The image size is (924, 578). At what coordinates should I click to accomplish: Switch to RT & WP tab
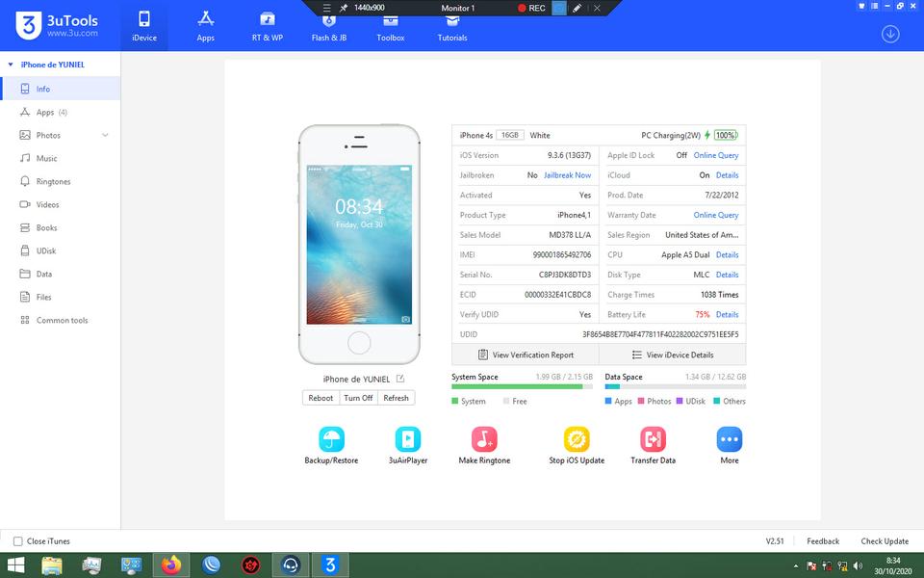tap(267, 26)
